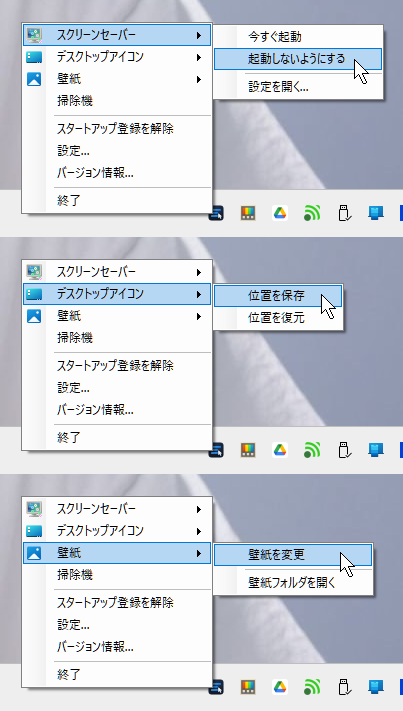This screenshot has height=711, width=403.
Task: Open 壁紙フォルダを開く in the wallpaper submenu
Action: (293, 583)
